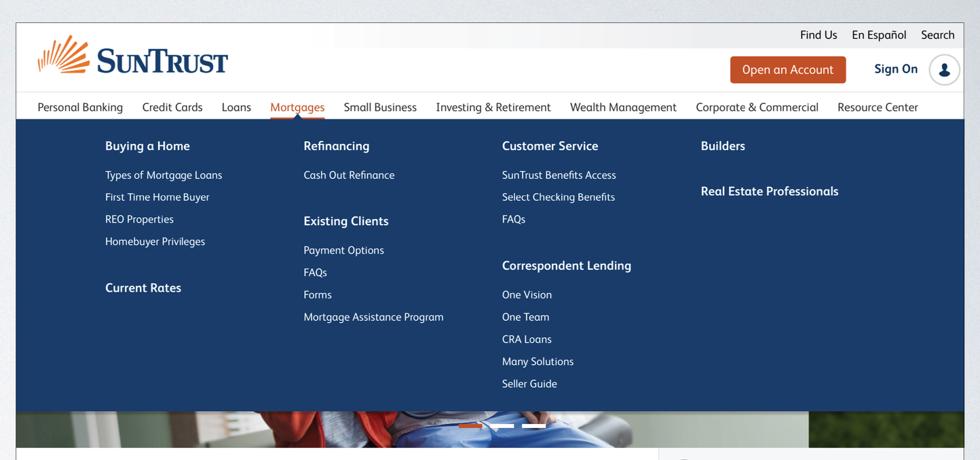Open the Mortgage Assistance Program link
The width and height of the screenshot is (980, 460).
tap(373, 317)
